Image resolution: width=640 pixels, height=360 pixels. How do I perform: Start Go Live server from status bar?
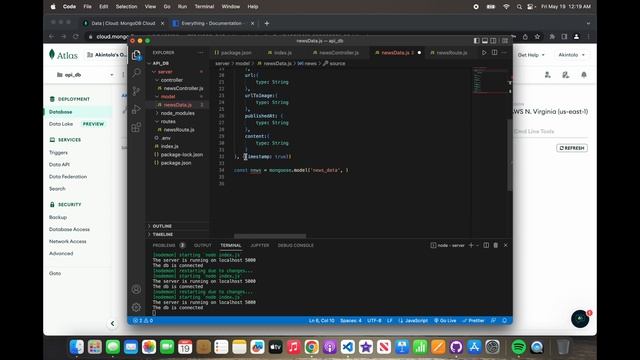[445, 321]
